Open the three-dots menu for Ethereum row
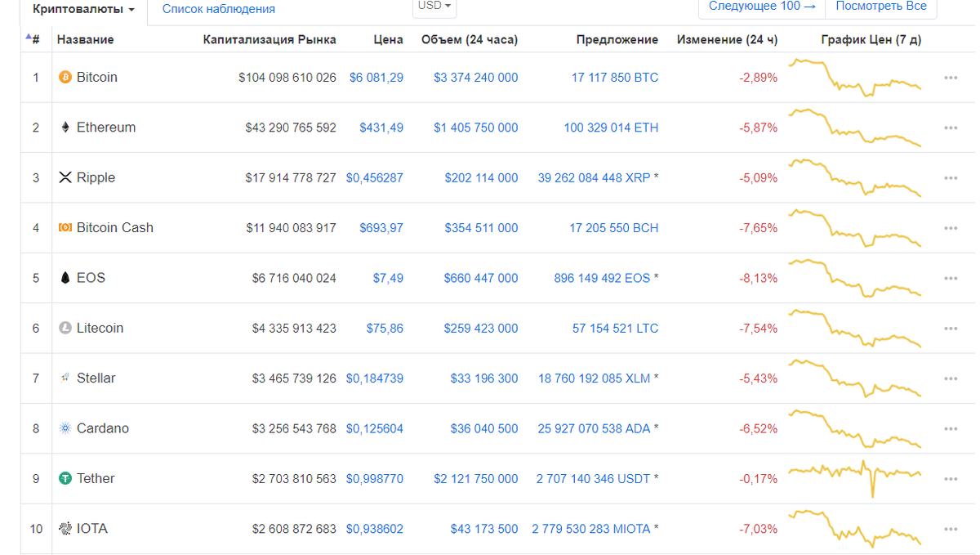980x555 pixels. point(951,128)
